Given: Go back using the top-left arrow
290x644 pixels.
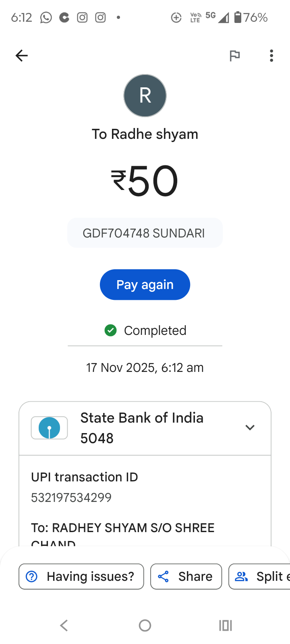Looking at the screenshot, I should [22, 56].
